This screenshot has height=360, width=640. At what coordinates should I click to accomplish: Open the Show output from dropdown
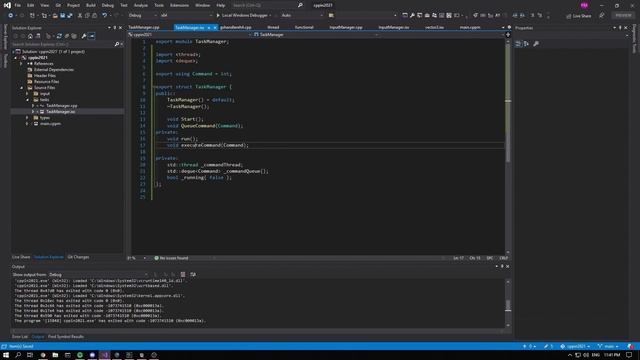click(98, 275)
